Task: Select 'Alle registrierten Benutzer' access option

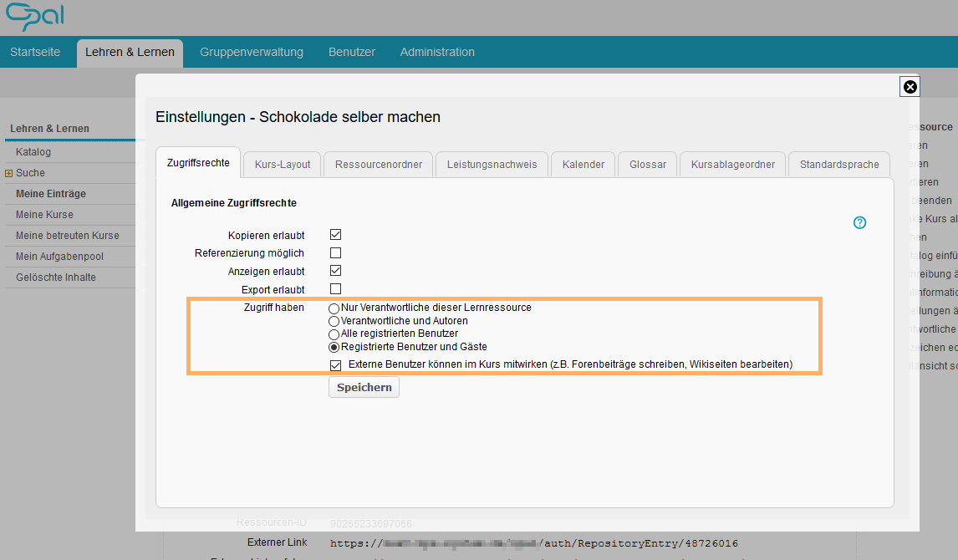Action: (334, 334)
